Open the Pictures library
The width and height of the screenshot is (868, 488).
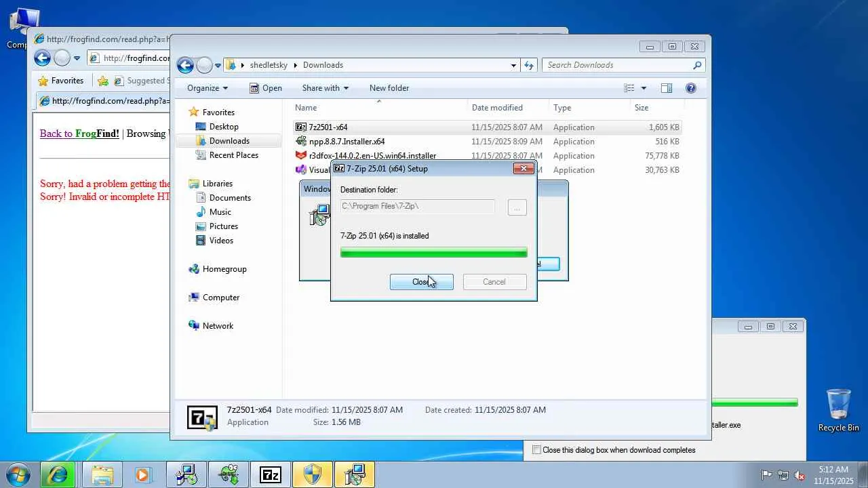coord(217,226)
